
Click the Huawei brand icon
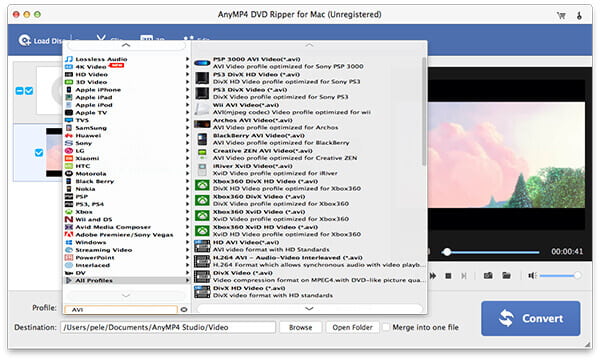click(x=69, y=135)
